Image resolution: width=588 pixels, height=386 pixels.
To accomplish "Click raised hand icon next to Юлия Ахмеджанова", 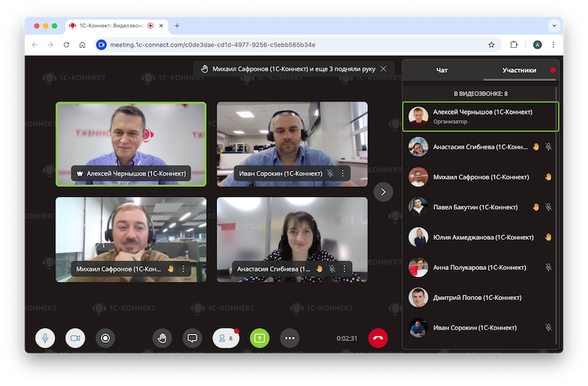I will pos(548,237).
